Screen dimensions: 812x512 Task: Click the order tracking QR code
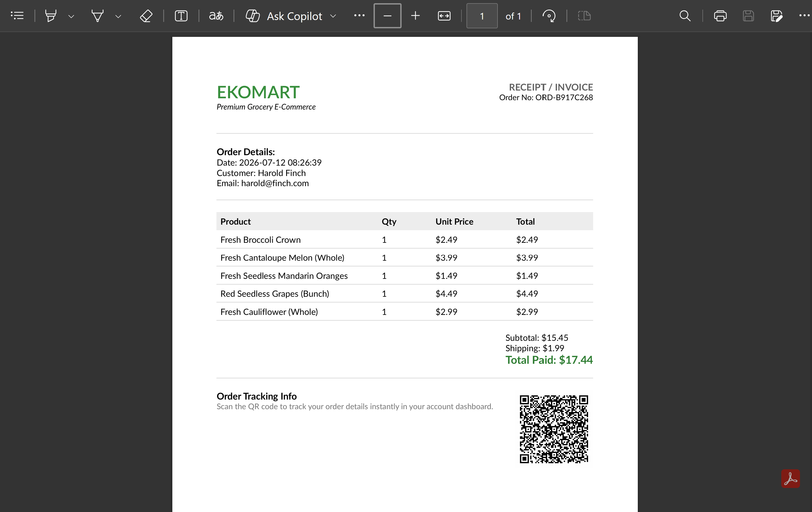coord(554,429)
